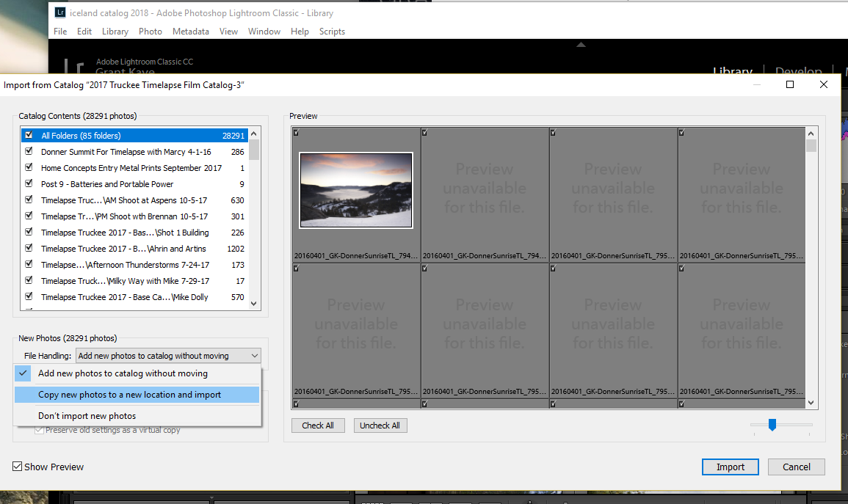Uncheck the first preview photo's checkbox

tap(297, 132)
